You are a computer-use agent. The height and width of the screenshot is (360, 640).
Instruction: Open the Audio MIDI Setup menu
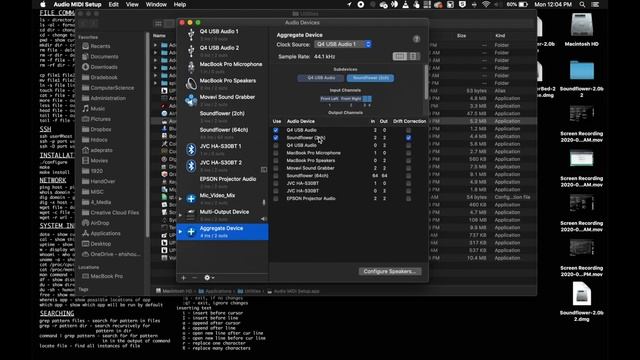tap(77, 4)
